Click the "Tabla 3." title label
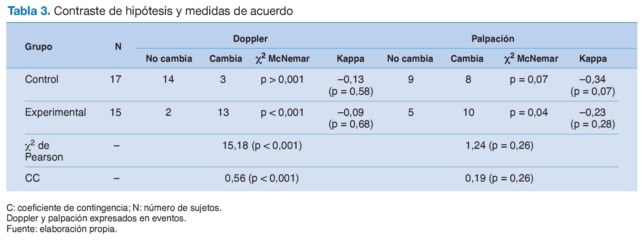 pos(29,11)
